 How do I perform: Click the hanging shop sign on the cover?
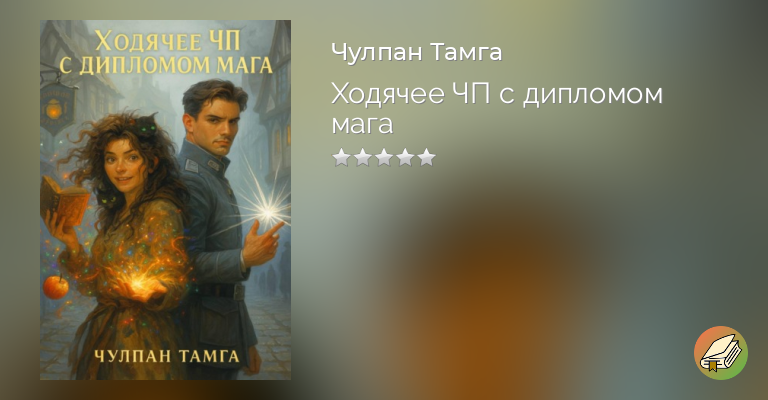(56, 108)
